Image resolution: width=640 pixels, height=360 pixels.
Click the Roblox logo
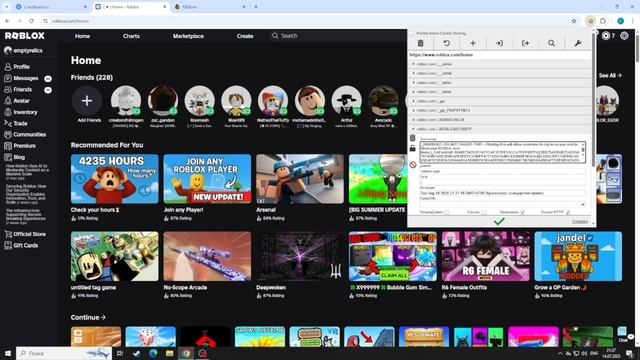[x=25, y=36]
